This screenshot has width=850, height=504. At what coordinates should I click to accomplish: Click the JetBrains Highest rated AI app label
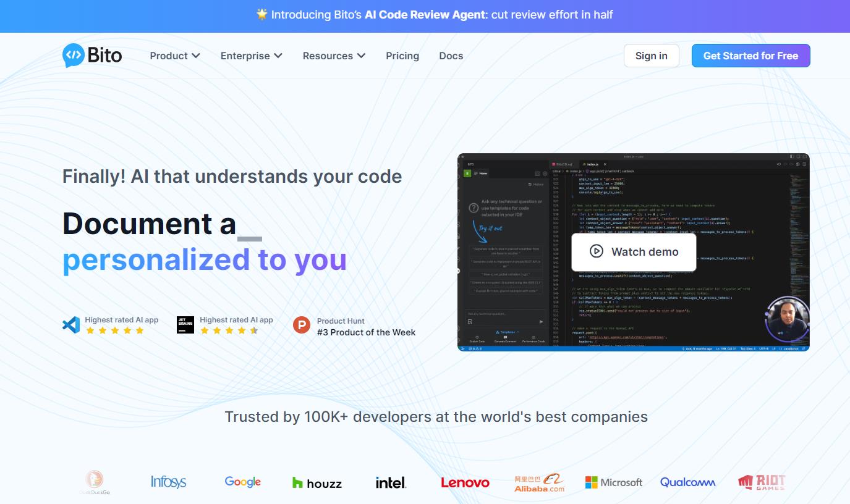coord(236,320)
